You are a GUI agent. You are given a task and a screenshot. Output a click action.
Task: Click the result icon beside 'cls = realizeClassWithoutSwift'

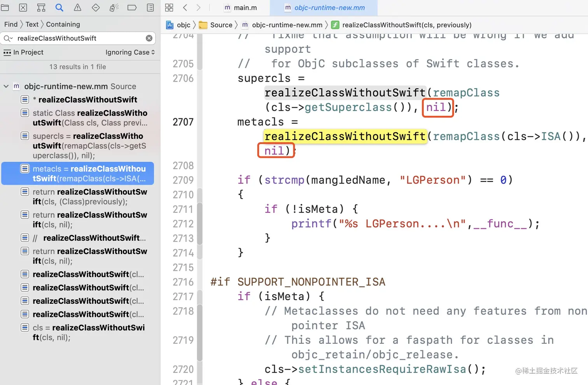25,327
